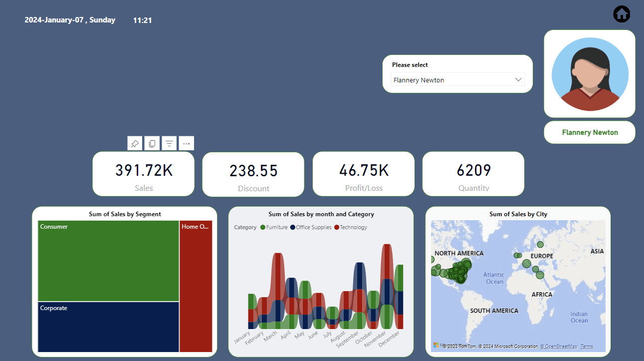
Task: Copy the Sales card visual
Action: coord(152,143)
